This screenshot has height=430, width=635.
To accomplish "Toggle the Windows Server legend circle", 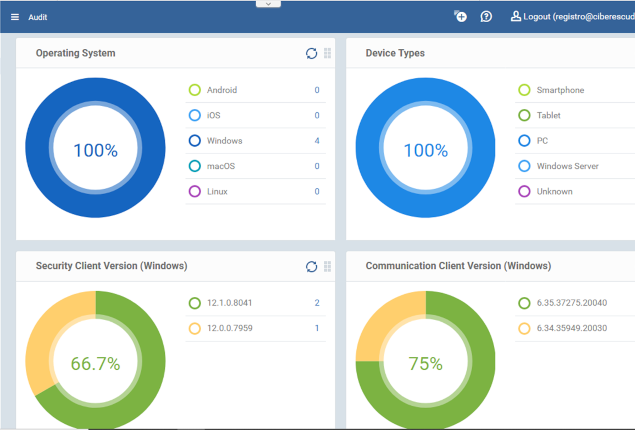I will pyautogui.click(x=524, y=166).
